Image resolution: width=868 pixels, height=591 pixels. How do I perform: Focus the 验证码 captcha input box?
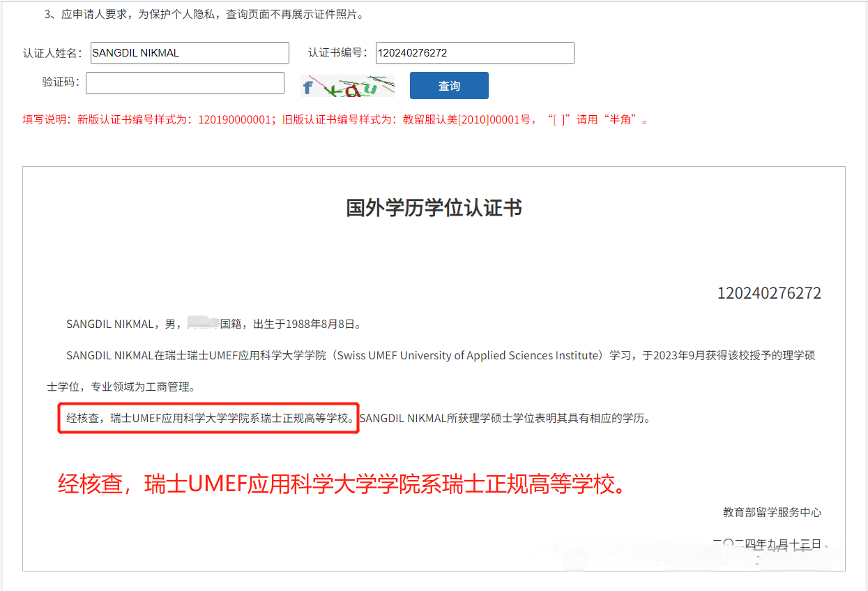(x=185, y=83)
